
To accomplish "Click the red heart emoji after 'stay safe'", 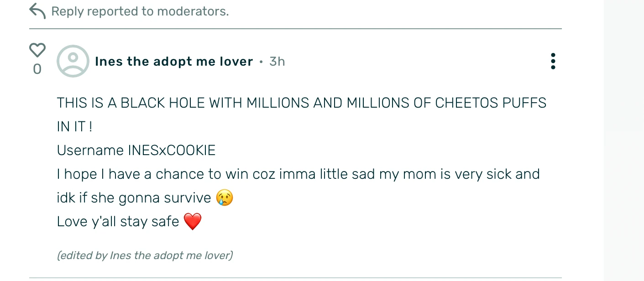I will point(192,222).
